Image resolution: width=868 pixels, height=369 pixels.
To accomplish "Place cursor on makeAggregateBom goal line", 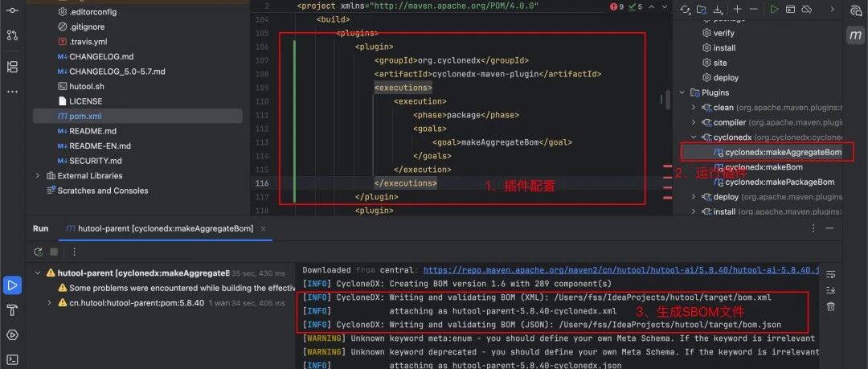I will [x=502, y=142].
